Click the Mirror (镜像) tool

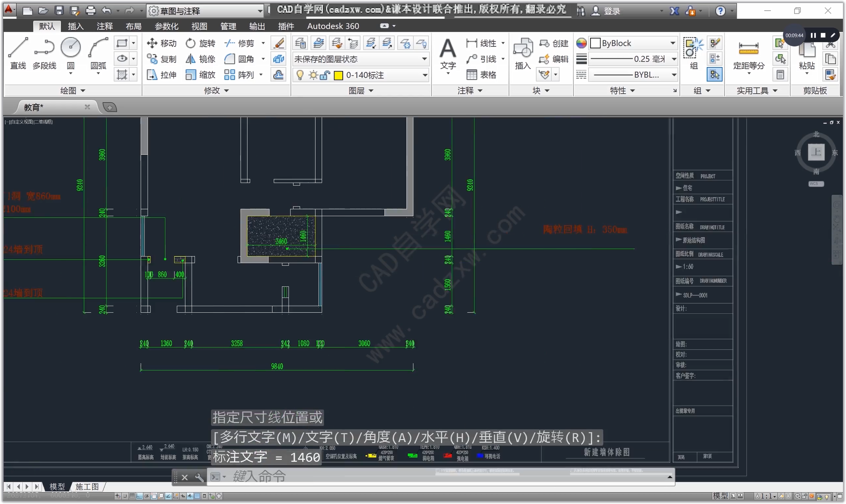coord(201,59)
